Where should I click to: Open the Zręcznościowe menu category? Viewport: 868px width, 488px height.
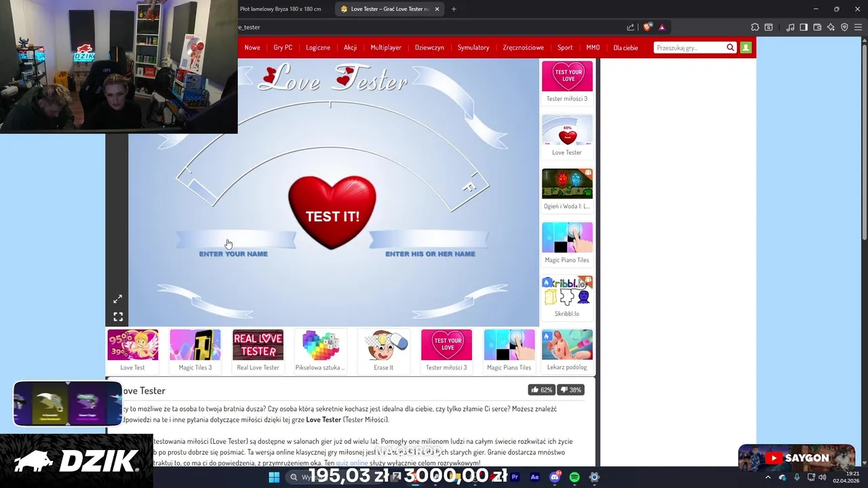pos(524,47)
